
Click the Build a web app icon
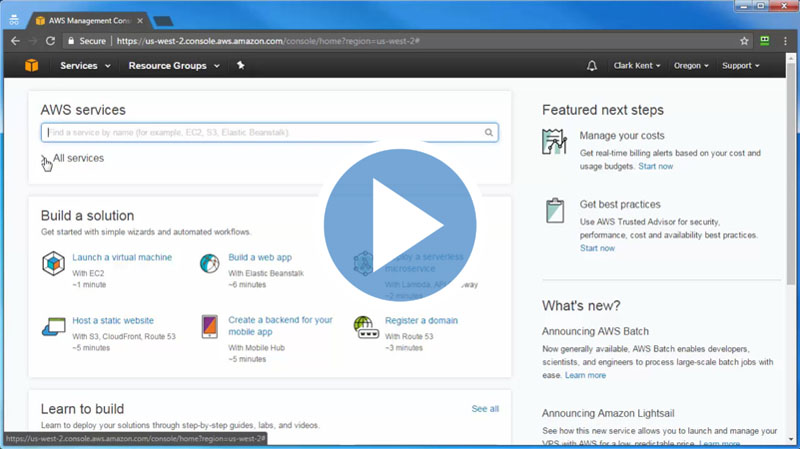[209, 264]
